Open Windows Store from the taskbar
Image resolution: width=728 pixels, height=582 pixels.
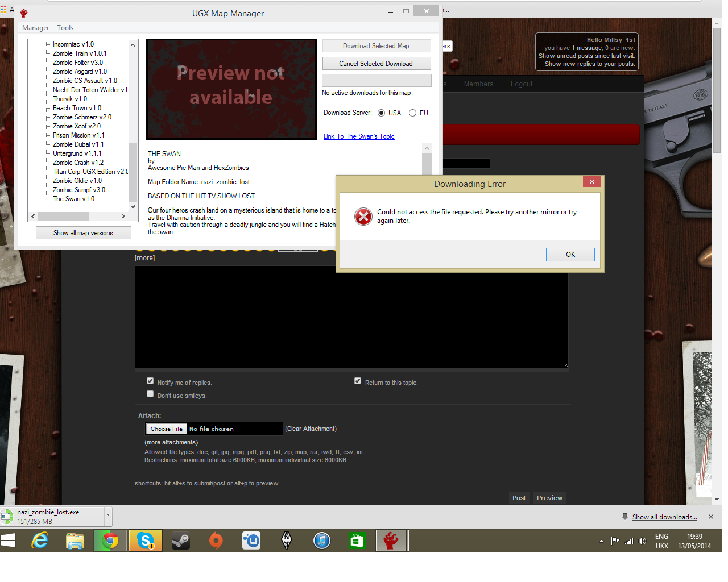point(357,541)
